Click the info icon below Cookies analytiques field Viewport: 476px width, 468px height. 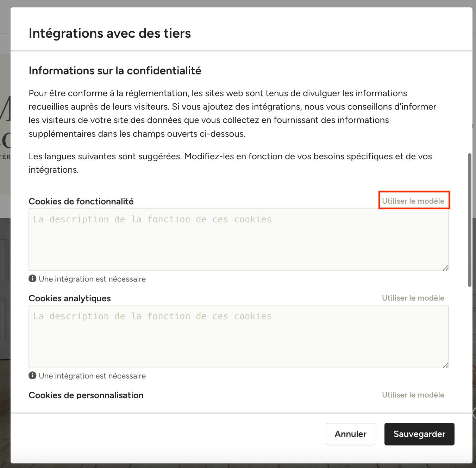point(32,376)
